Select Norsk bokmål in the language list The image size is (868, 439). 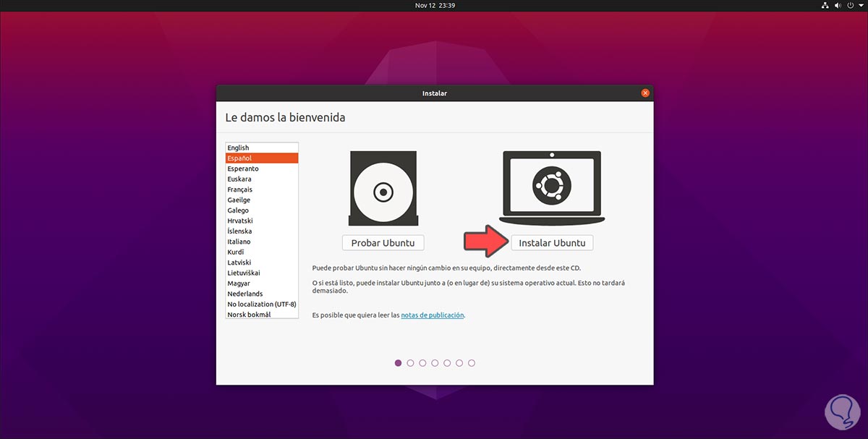click(262, 315)
